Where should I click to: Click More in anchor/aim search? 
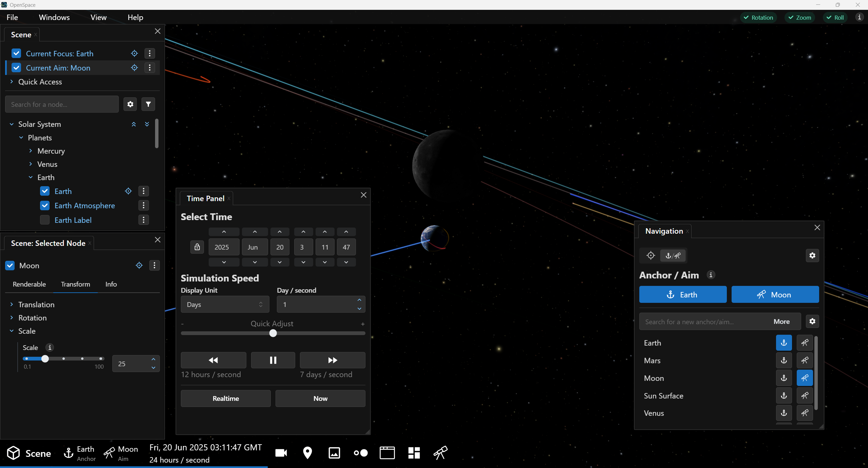click(781, 322)
